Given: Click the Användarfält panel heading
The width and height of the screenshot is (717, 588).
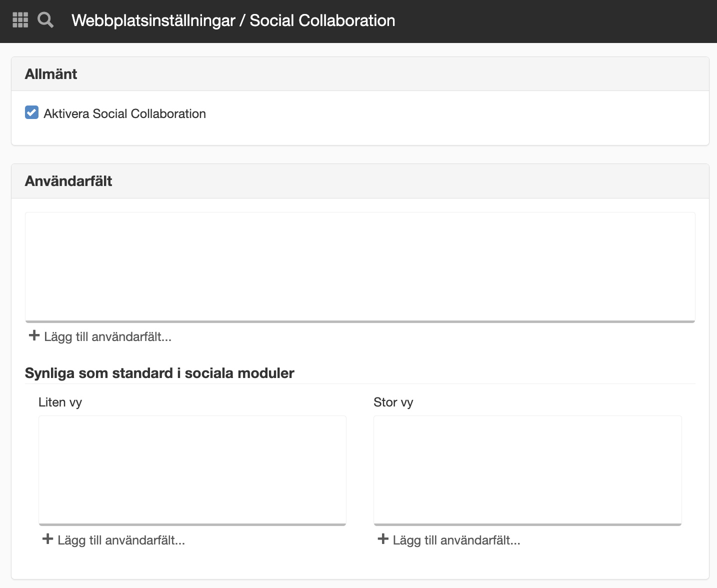Looking at the screenshot, I should click(68, 181).
